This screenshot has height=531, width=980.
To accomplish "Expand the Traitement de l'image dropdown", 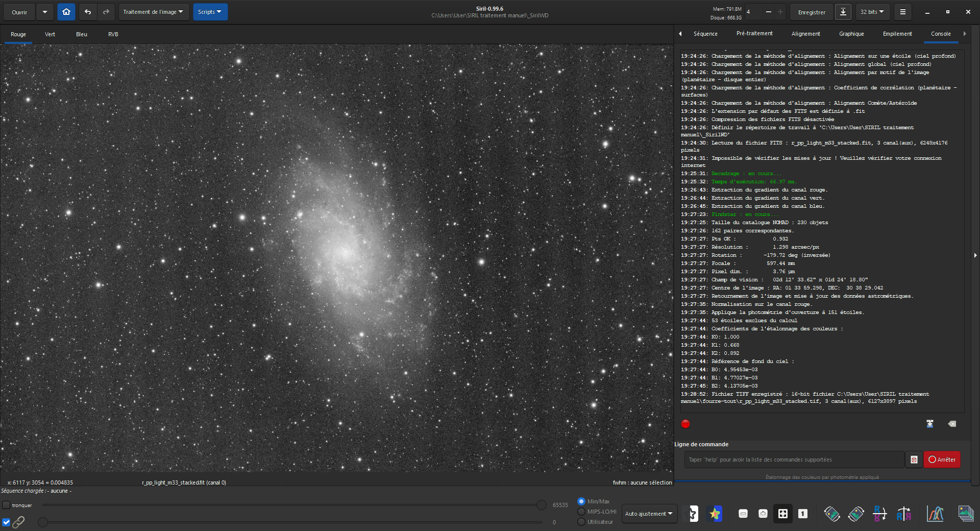I will pos(153,12).
